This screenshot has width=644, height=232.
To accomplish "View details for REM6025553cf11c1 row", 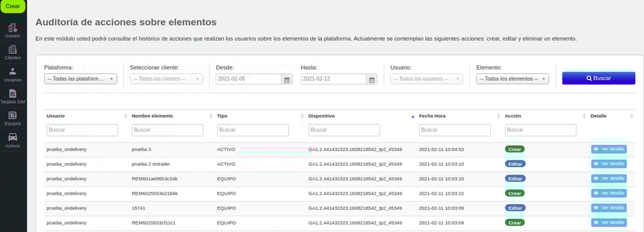I will tap(608, 222).
